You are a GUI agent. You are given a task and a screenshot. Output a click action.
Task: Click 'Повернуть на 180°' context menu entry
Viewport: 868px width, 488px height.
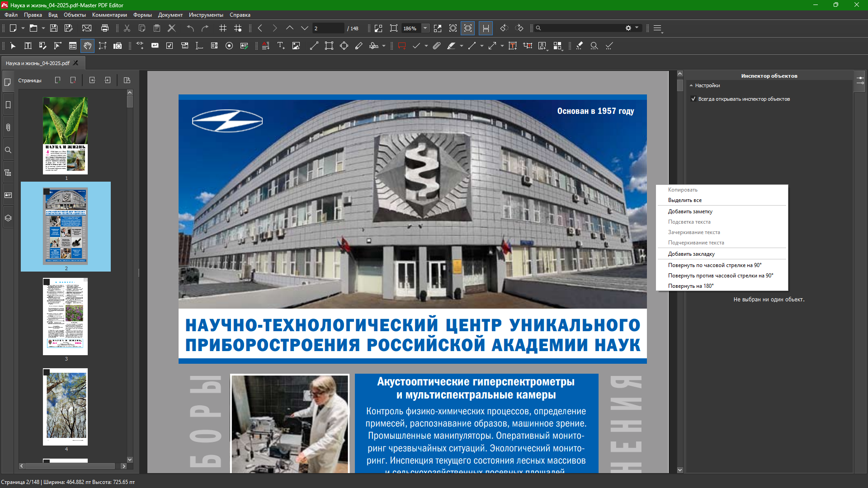pyautogui.click(x=691, y=286)
